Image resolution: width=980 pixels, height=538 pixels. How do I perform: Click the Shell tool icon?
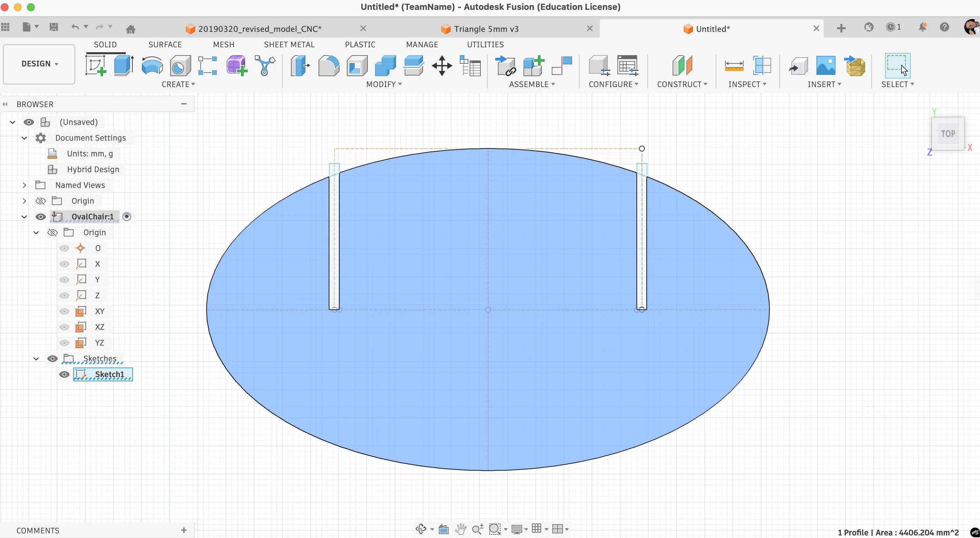pos(356,65)
